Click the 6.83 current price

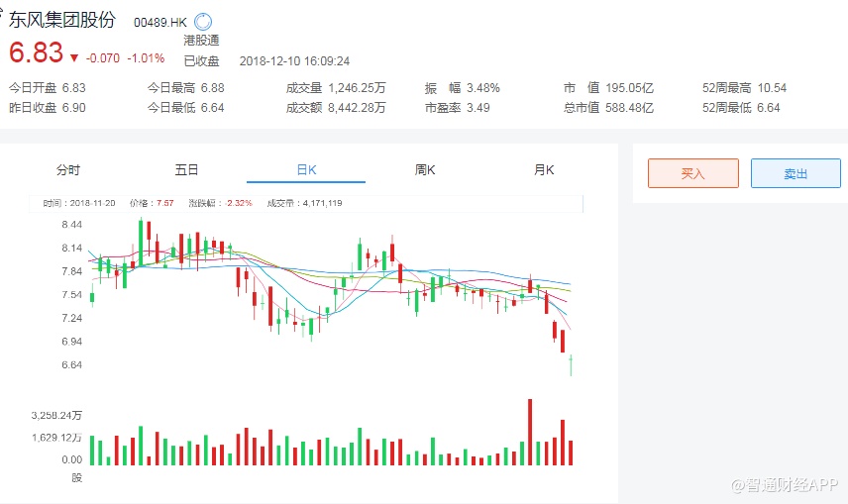tap(36, 53)
